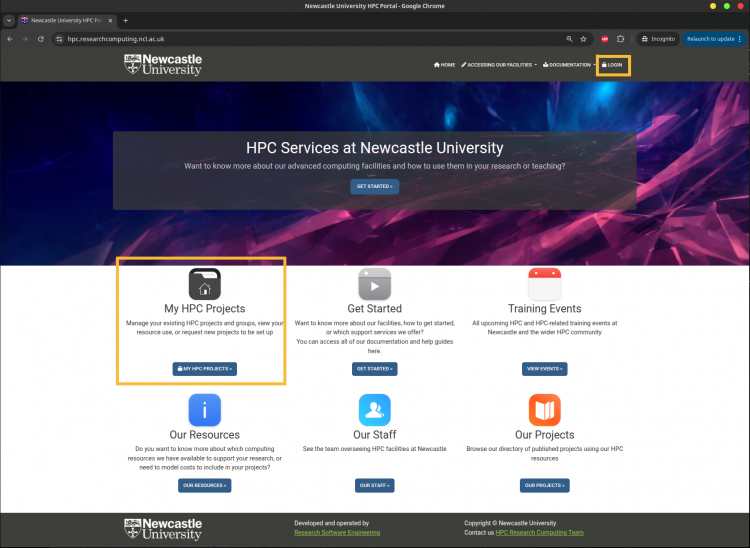Screen dimensions: 750x548
Task: Bookmark this page with the star icon
Action: pyautogui.click(x=583, y=39)
